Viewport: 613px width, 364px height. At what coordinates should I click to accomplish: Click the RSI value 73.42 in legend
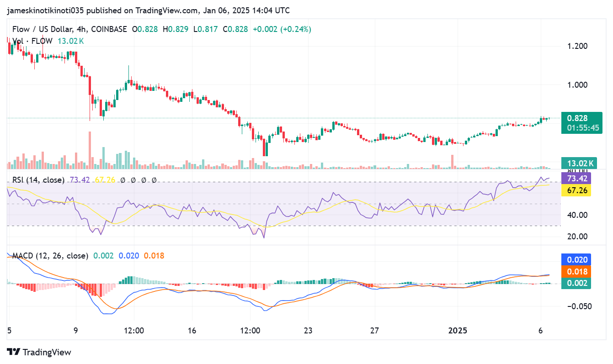(x=79, y=180)
